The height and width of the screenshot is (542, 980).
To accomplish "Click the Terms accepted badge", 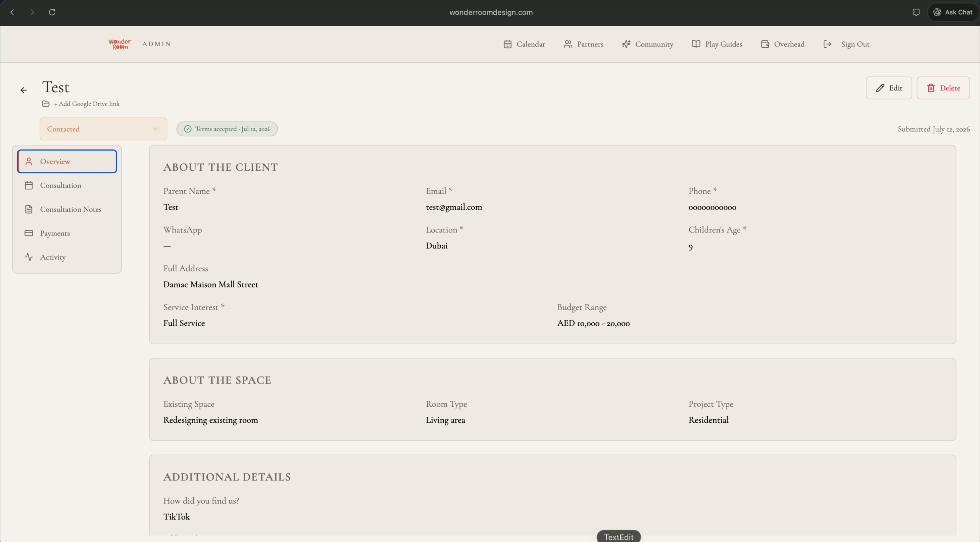I will coord(227,129).
